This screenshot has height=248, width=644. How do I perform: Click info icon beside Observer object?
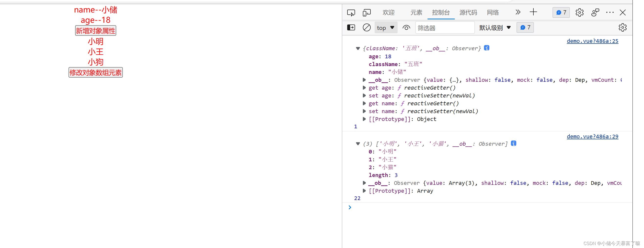[x=486, y=48]
